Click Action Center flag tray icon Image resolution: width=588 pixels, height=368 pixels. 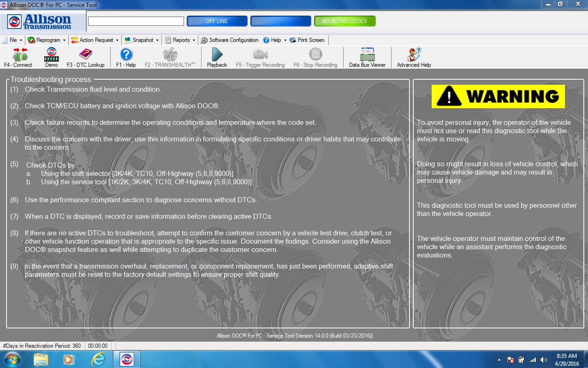(x=511, y=360)
